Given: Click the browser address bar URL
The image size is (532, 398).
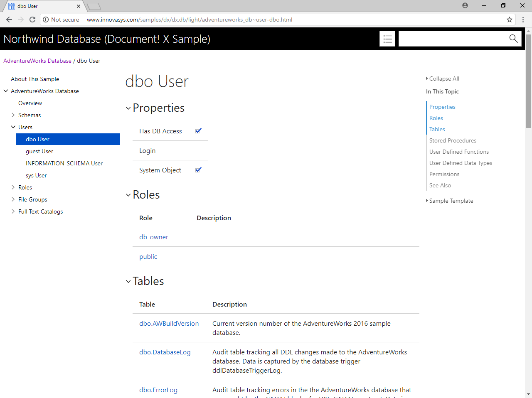Looking at the screenshot, I should tap(190, 20).
